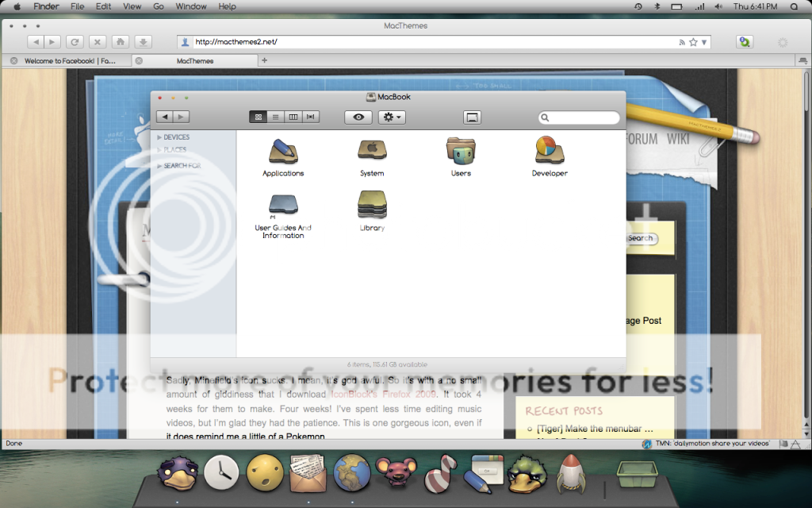
Task: Open Spotlight search in the menu bar
Action: 795,6
